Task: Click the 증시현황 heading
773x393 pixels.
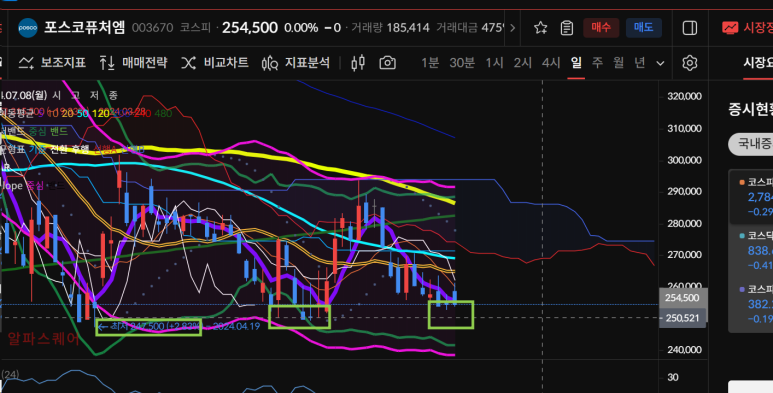Action: tap(751, 109)
